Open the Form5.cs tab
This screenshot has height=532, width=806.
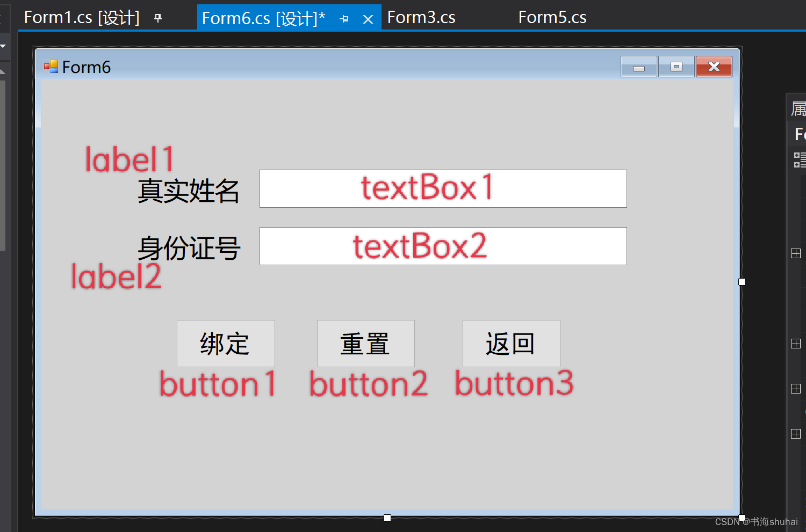pyautogui.click(x=552, y=18)
